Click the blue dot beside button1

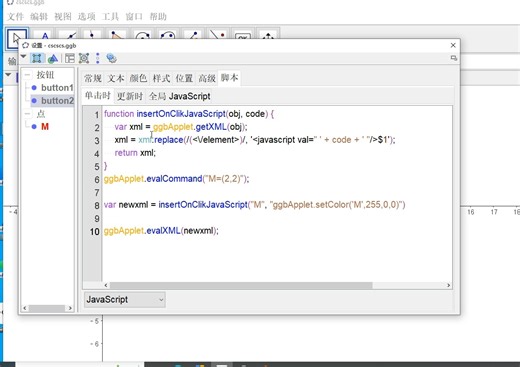[x=34, y=88]
